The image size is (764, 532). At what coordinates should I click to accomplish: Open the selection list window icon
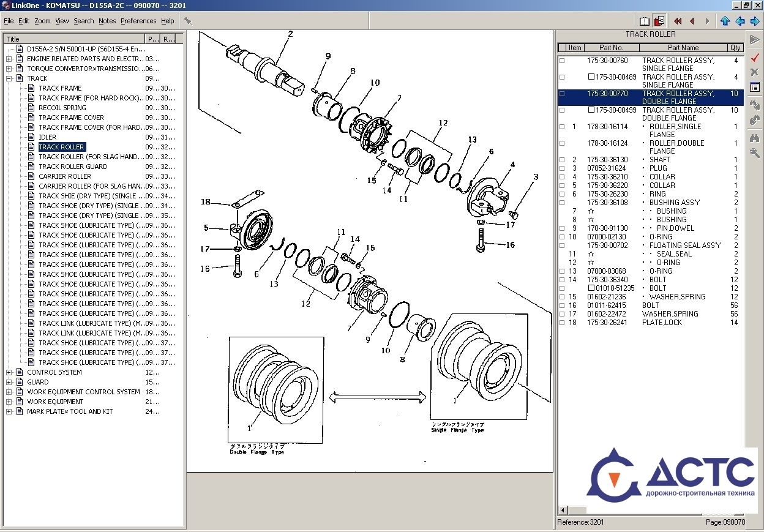click(x=755, y=88)
